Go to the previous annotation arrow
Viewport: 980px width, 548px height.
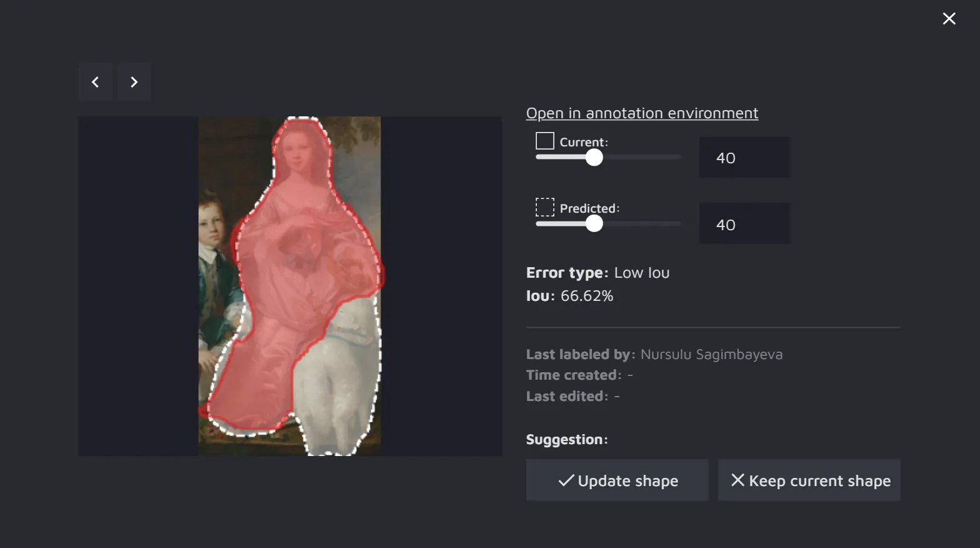click(x=95, y=82)
